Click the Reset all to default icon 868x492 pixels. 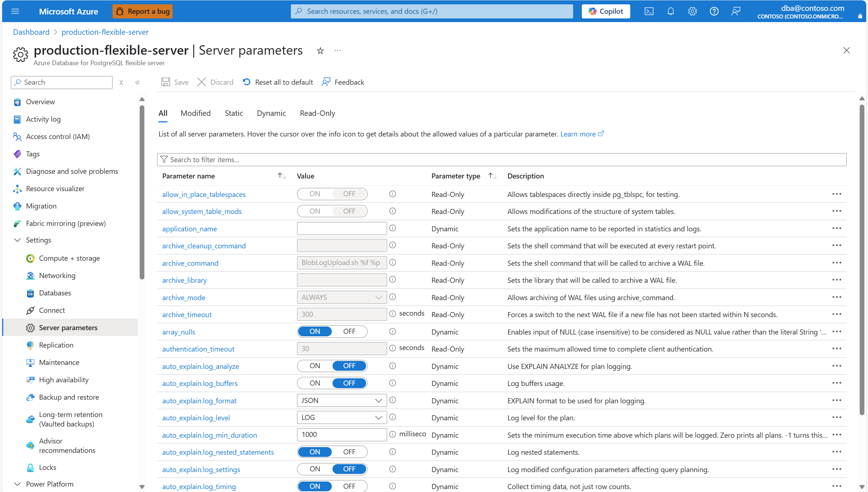(246, 82)
